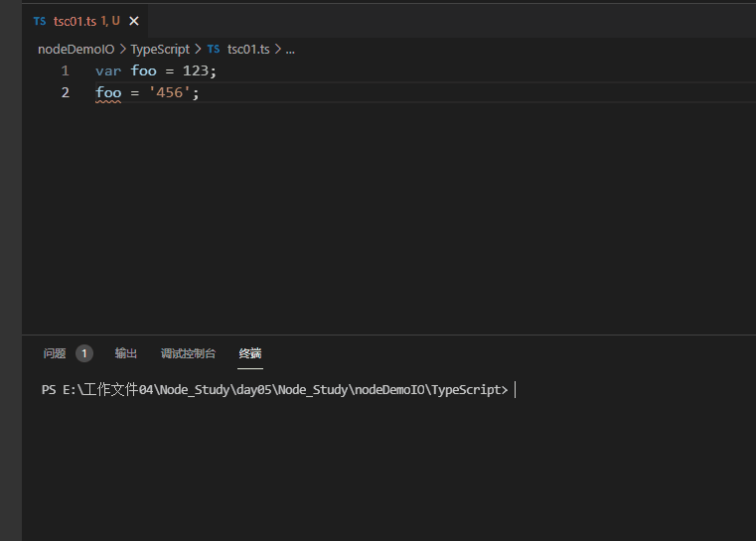Click the nodeDemoIO breadcrumb
This screenshot has width=756, height=541.
[x=76, y=49]
